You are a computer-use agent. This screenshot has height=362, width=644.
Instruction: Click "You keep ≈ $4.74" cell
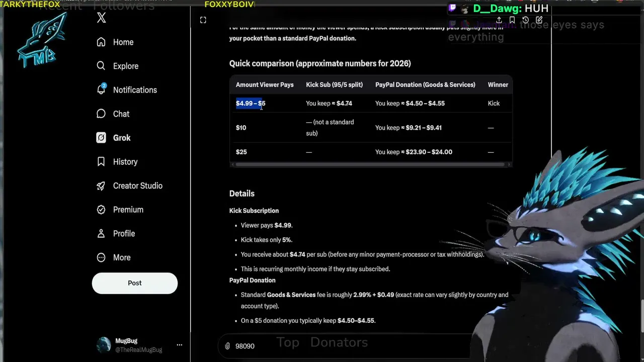coord(329,103)
